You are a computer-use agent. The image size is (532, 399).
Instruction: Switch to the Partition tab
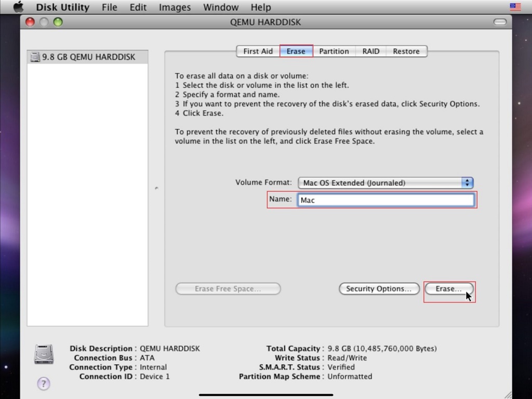pos(334,51)
